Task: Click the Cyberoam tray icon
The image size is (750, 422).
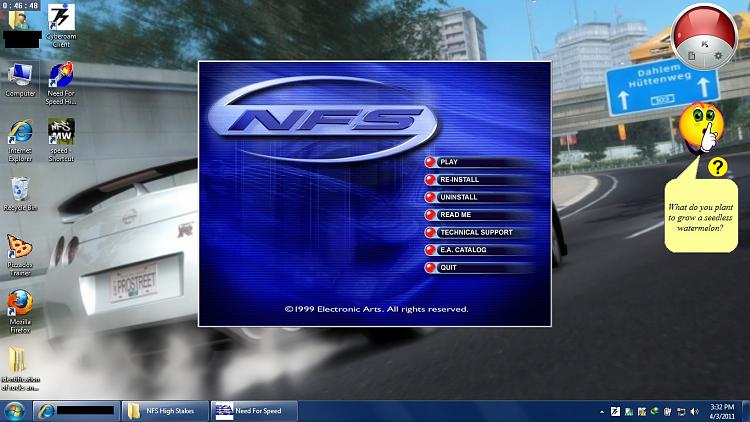Action: 615,411
